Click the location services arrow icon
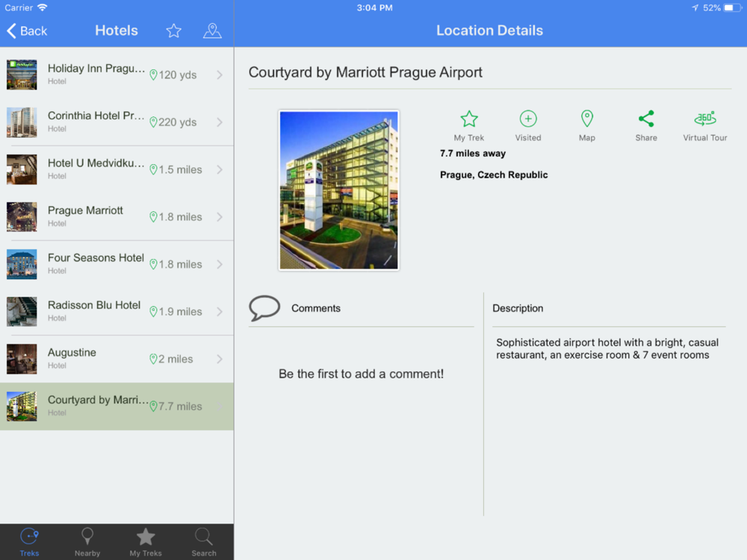The height and width of the screenshot is (560, 747). click(x=695, y=7)
